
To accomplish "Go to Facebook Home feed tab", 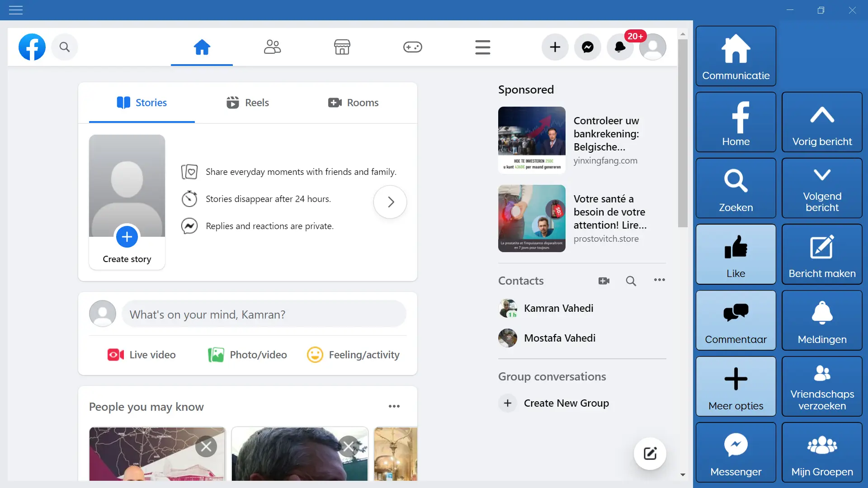I will pyautogui.click(x=202, y=47).
